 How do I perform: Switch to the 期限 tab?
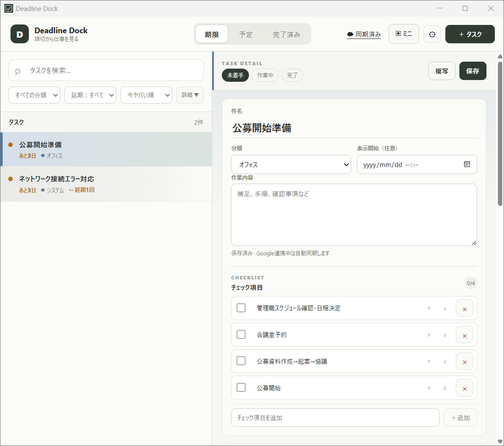click(x=212, y=34)
